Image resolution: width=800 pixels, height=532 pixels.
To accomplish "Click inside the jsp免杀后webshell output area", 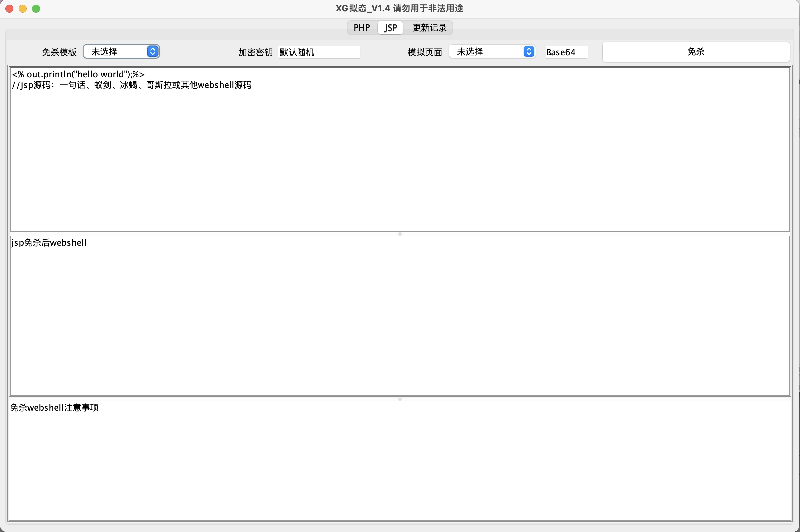I will click(400, 316).
